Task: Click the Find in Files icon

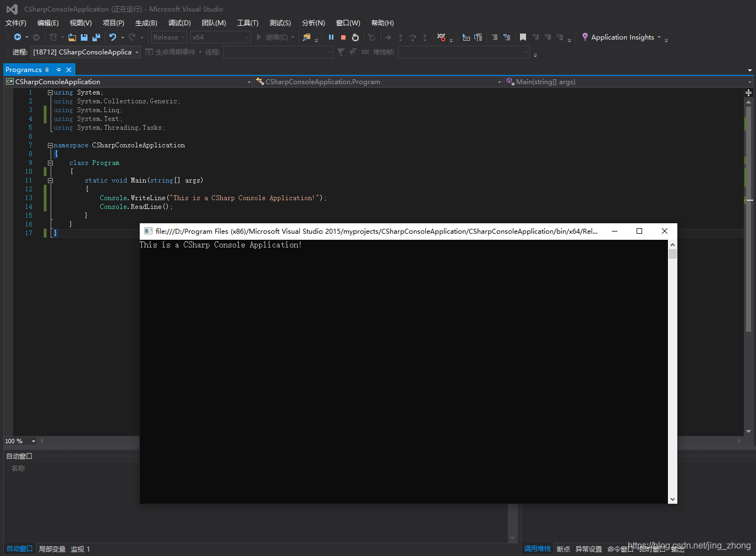Action: pos(306,37)
